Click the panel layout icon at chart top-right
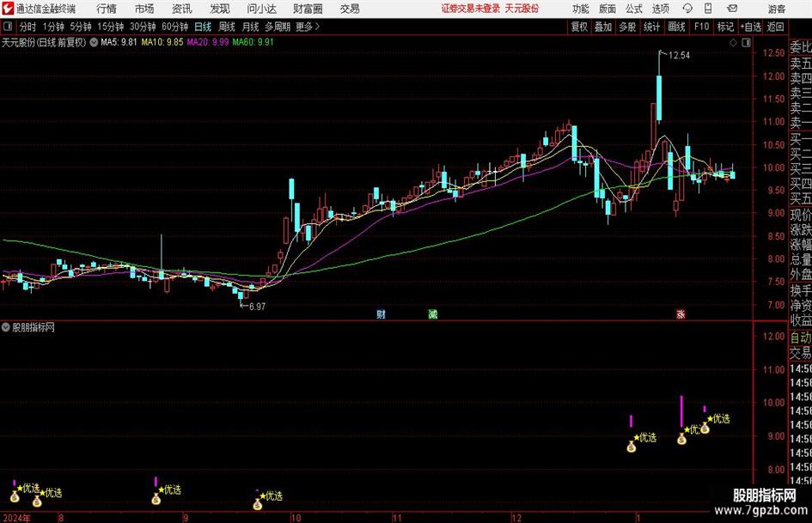The height and width of the screenshot is (523, 812). coord(746,43)
